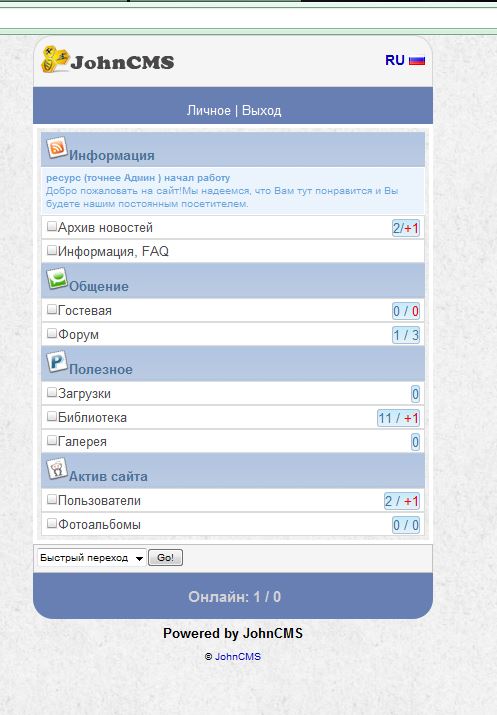The image size is (497, 715).
Task: Open the RU language selector
Action: coord(395,60)
